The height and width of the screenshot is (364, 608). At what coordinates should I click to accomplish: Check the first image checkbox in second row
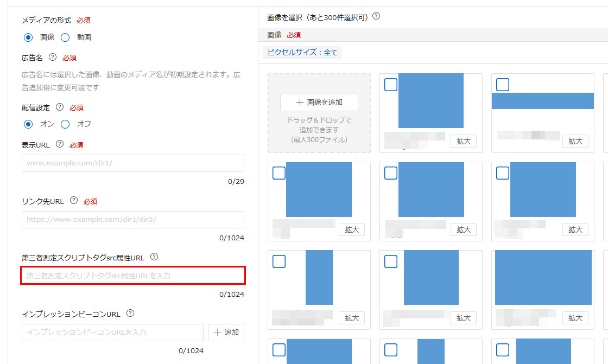pyautogui.click(x=279, y=173)
